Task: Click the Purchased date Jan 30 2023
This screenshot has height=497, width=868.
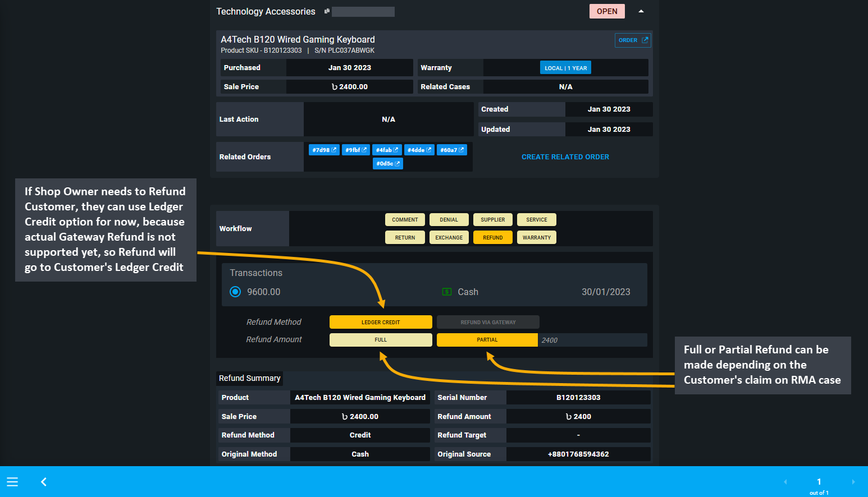Action: point(350,68)
